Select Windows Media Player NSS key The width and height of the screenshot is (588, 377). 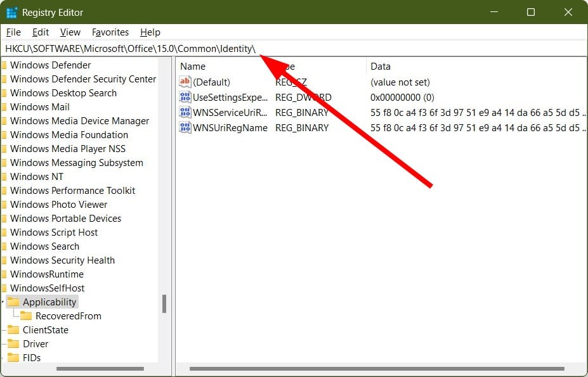pos(68,149)
